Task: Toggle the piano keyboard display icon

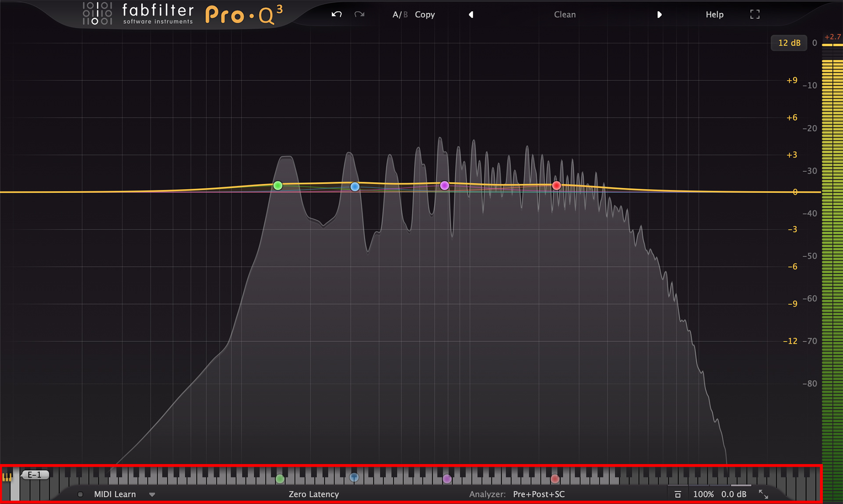Action: (x=7, y=477)
